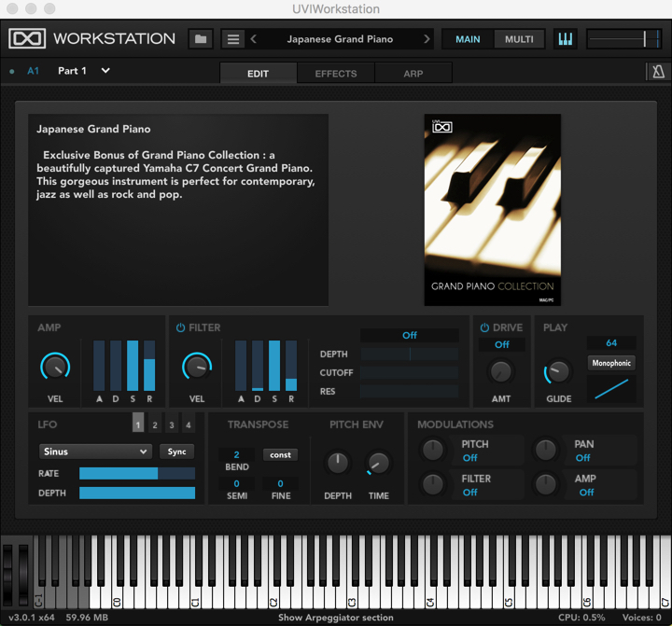The width and height of the screenshot is (672, 626).
Task: Open the drive type Off selector
Action: [502, 344]
